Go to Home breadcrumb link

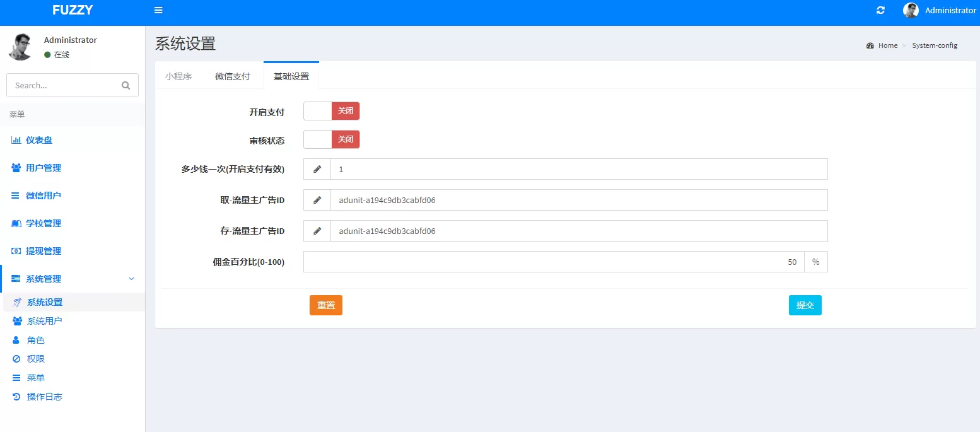click(887, 45)
